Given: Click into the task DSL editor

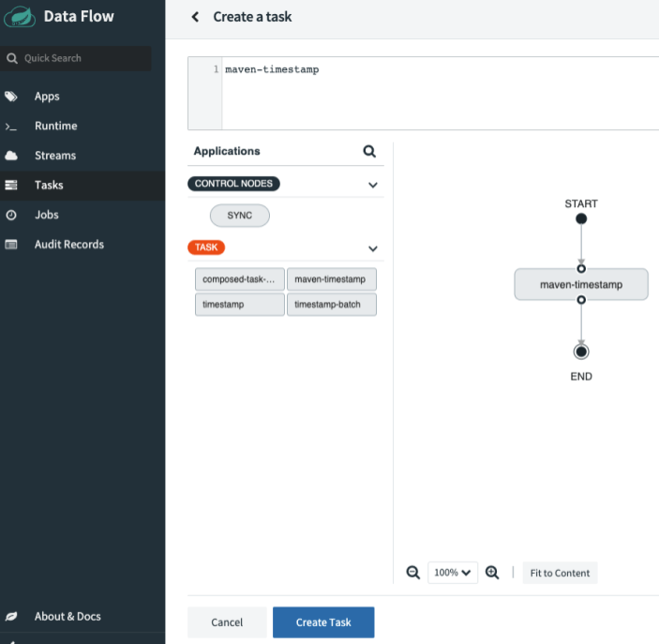Looking at the screenshot, I should tap(440, 94).
